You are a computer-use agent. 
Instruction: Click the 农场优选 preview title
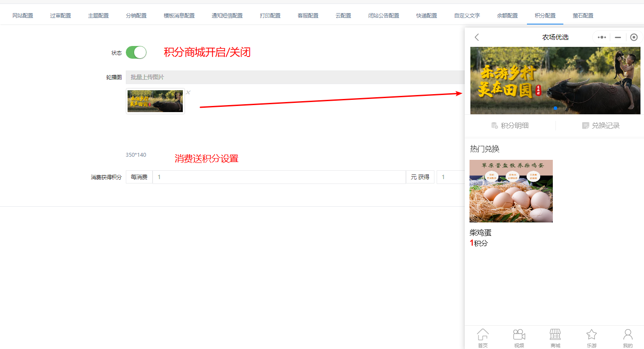click(555, 37)
